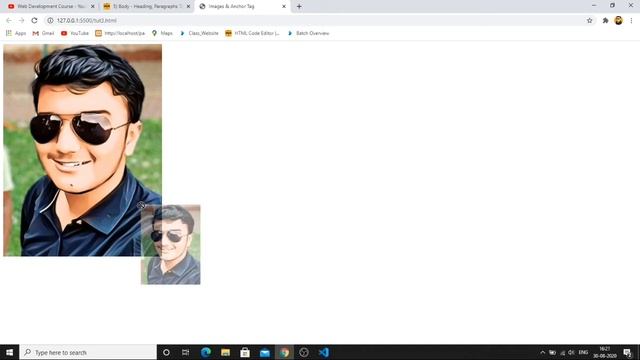This screenshot has width=640, height=360.
Task: Open the YouTube bookmark
Action: [75, 33]
